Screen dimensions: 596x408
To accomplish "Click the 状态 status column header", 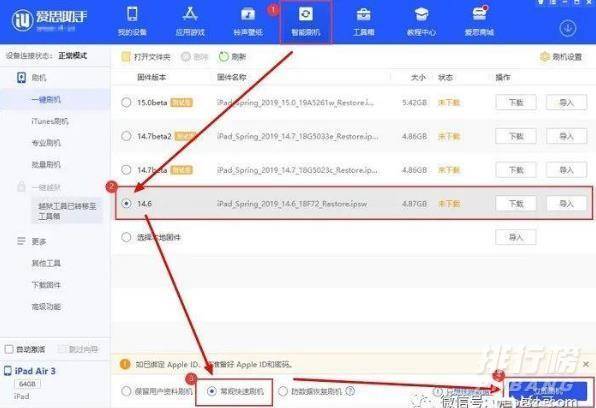I will [445, 78].
